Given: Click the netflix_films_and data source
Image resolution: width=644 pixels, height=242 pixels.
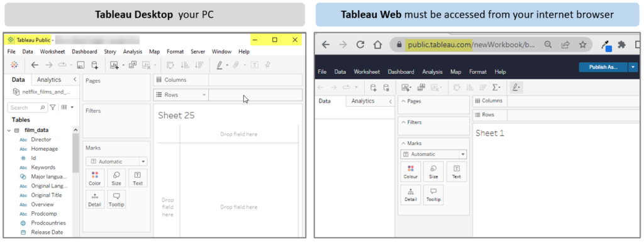Looking at the screenshot, I should click(x=42, y=92).
